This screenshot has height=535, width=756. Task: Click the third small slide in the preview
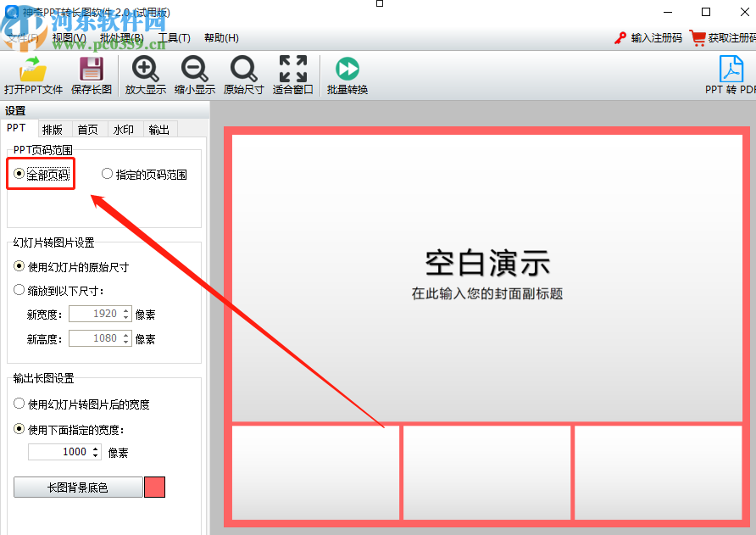click(659, 473)
